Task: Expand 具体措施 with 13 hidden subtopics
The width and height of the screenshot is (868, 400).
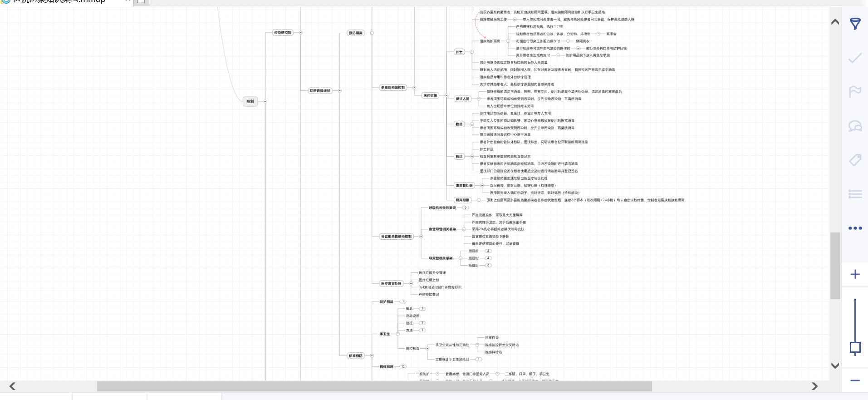Action: click(x=403, y=366)
